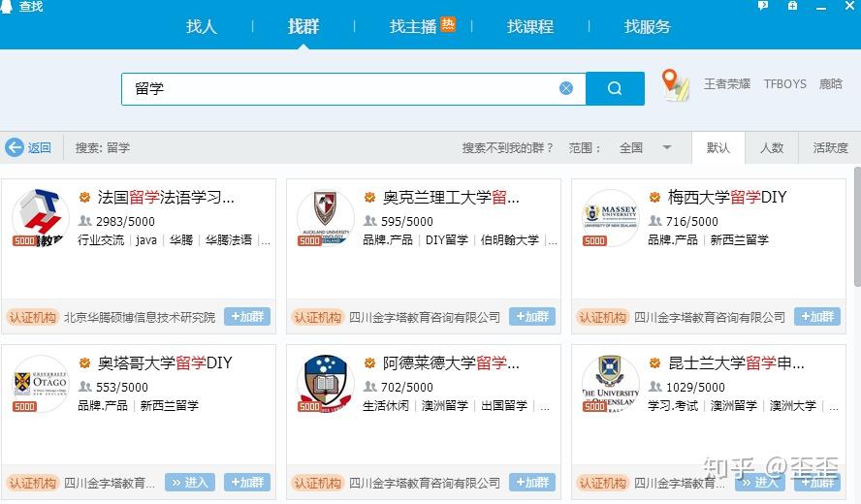861x504 pixels.
Task: Join the 奥克兰理工大学 group with +加群
Action: (x=532, y=317)
